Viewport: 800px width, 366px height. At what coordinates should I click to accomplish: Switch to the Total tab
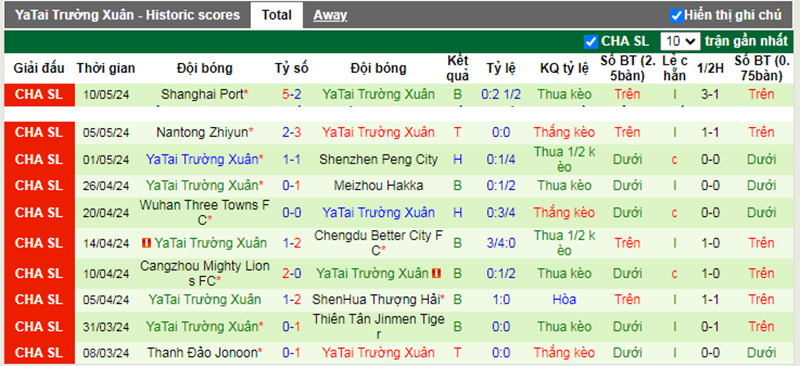click(x=277, y=15)
